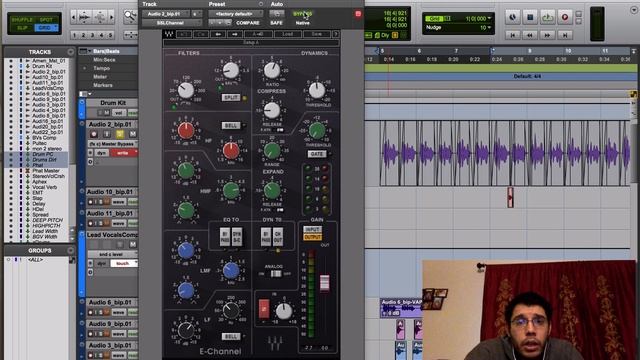Click the plugin Save button
Image resolution: width=640 pixels, height=360 pixels.
[317, 34]
